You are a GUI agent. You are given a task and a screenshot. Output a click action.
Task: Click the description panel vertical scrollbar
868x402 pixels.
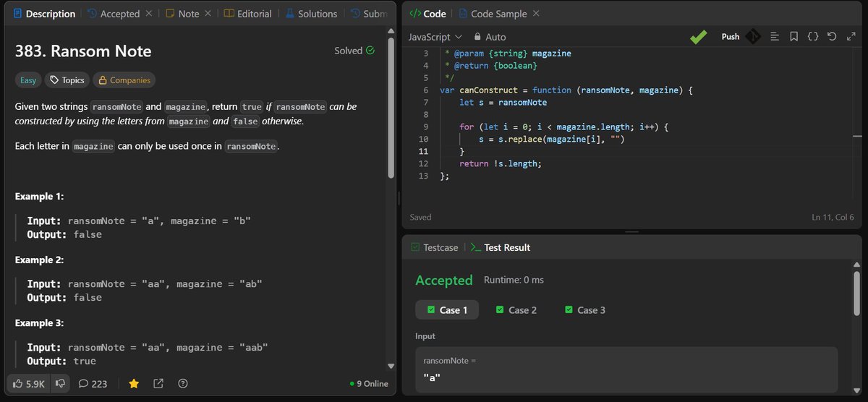pyautogui.click(x=391, y=108)
